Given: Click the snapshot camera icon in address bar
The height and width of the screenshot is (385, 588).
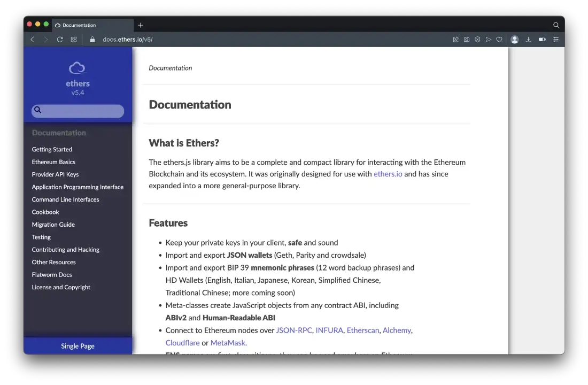Looking at the screenshot, I should 467,40.
